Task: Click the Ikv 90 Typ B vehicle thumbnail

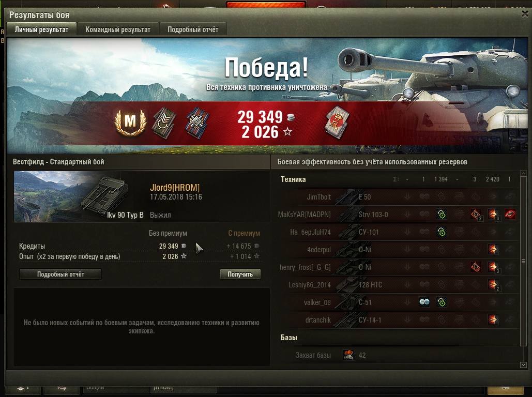Action: coord(80,196)
